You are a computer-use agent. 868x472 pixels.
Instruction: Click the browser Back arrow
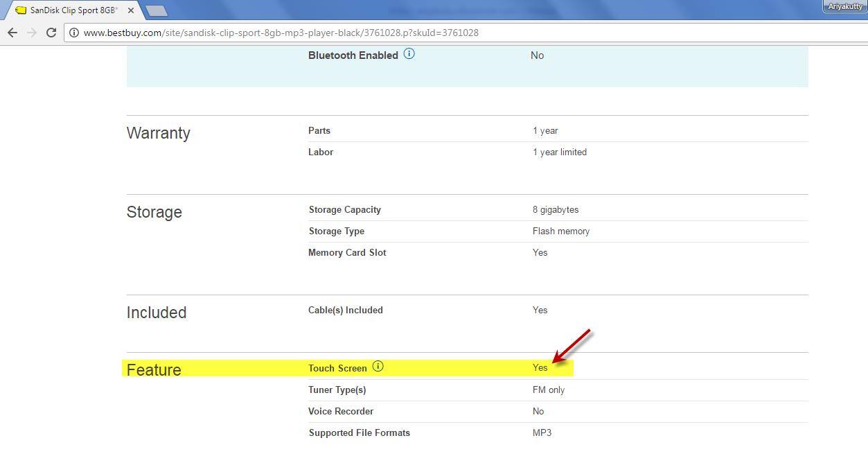(x=12, y=33)
